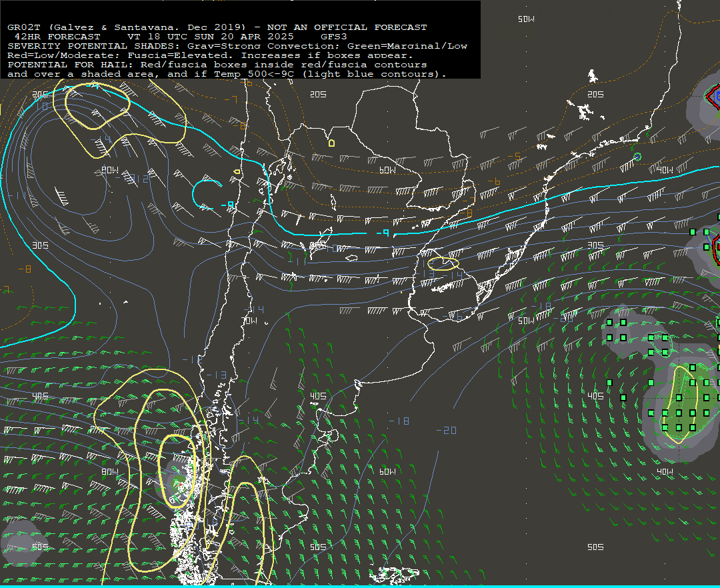Click the 'SEVERITY POTENTIAL SHADES' legend line

point(237,46)
